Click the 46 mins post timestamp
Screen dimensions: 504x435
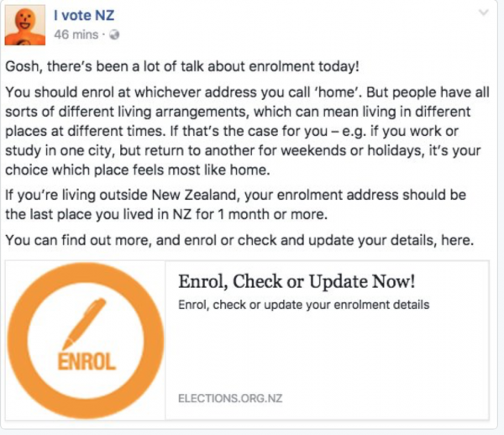[x=74, y=34]
